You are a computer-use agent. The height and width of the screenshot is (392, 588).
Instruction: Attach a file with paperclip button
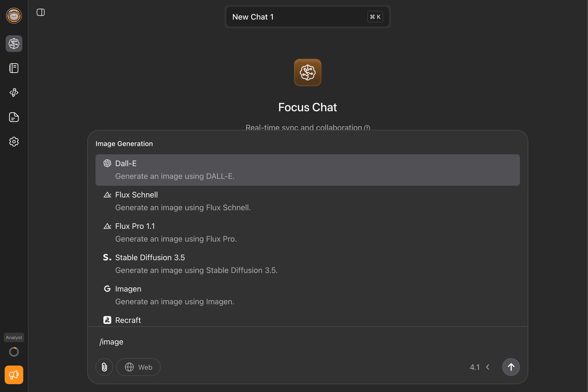[x=104, y=367]
